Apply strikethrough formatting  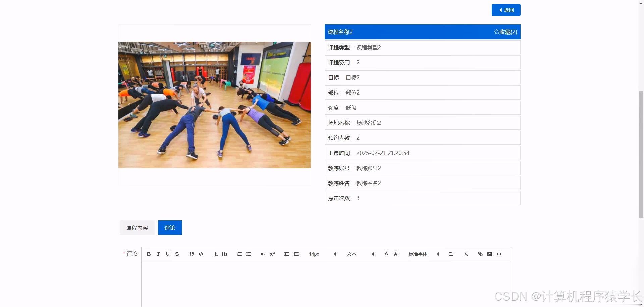tap(177, 254)
